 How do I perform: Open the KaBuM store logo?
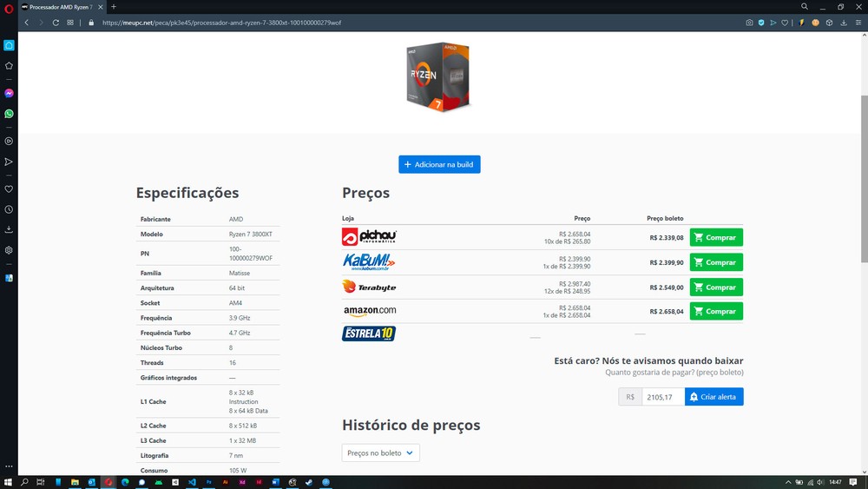pyautogui.click(x=369, y=262)
